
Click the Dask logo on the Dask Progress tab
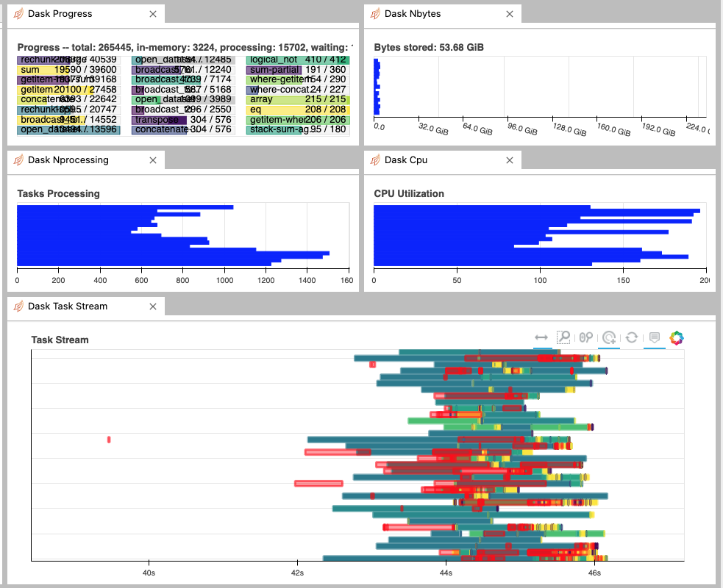click(18, 14)
